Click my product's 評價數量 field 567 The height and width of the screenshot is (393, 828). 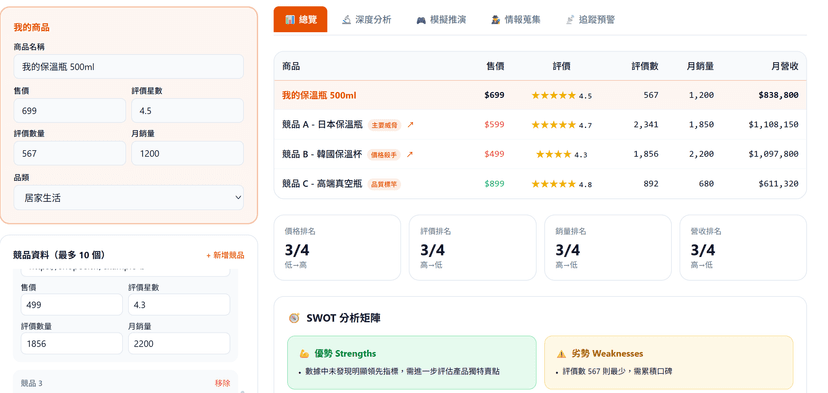(x=70, y=153)
